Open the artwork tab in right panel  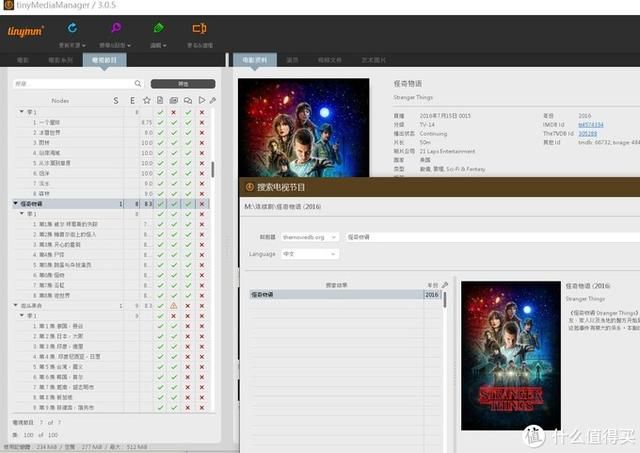(373, 60)
